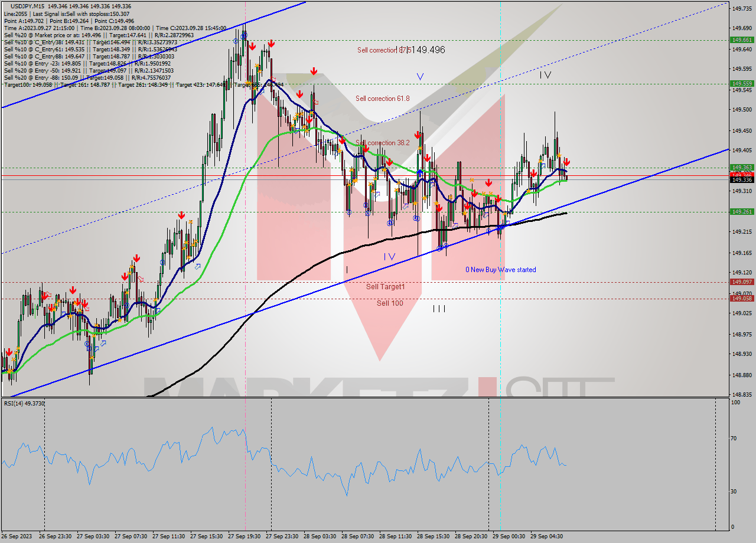Click the 149.215 price scale value
This screenshot has height=543, width=756.
pyautogui.click(x=742, y=232)
